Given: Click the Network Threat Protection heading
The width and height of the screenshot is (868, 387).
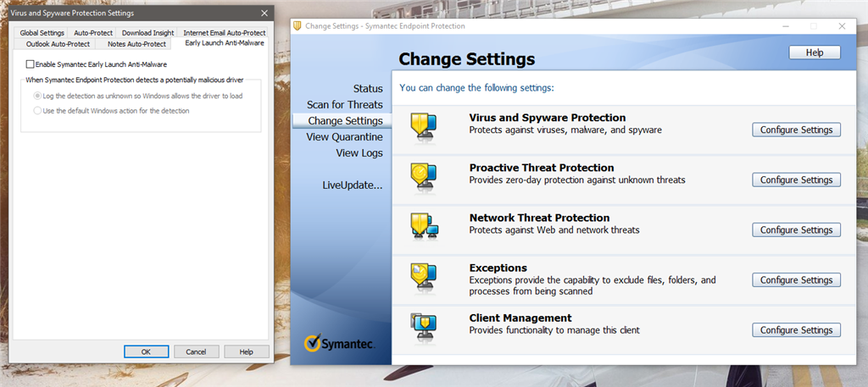Looking at the screenshot, I should [x=539, y=218].
